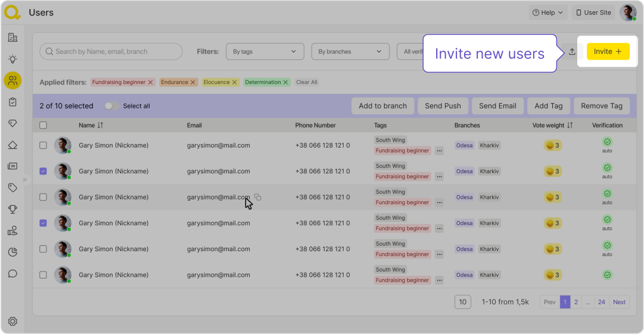The image size is (644, 334).
Task: Click the Invite + button
Action: tap(608, 52)
